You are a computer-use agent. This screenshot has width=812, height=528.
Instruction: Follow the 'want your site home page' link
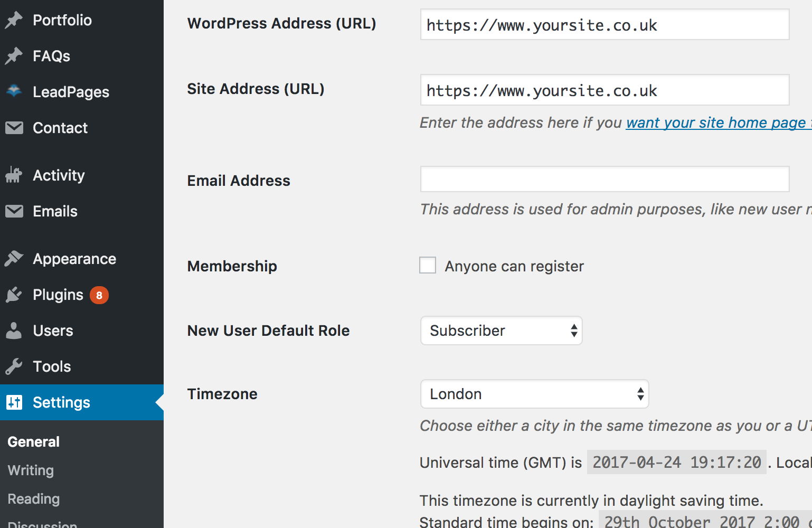click(x=719, y=122)
